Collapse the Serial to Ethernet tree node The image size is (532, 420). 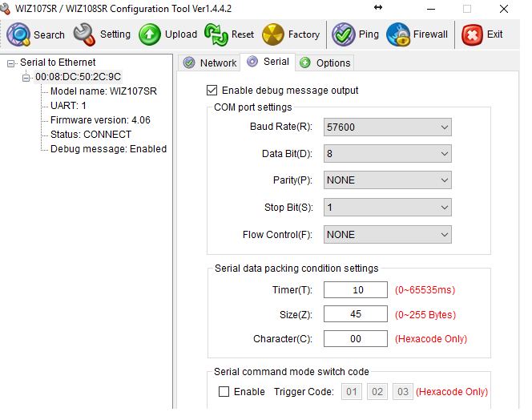[11, 63]
